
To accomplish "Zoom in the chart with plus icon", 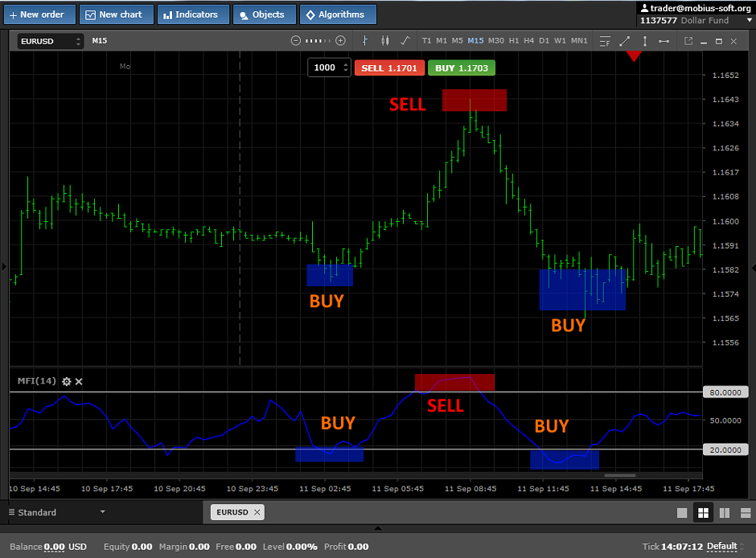I will pos(340,41).
